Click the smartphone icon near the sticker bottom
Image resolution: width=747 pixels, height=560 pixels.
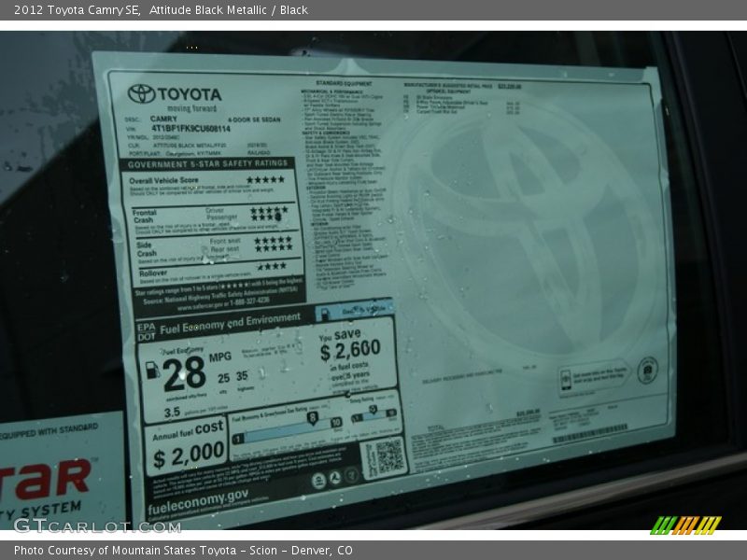coord(567,376)
